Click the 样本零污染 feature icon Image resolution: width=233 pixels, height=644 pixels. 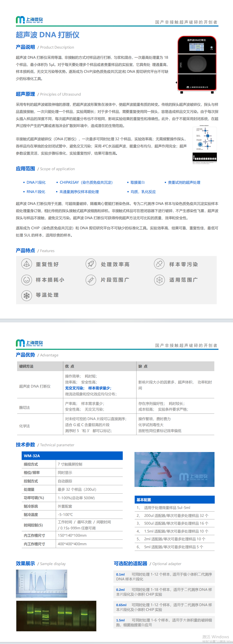pos(159,264)
